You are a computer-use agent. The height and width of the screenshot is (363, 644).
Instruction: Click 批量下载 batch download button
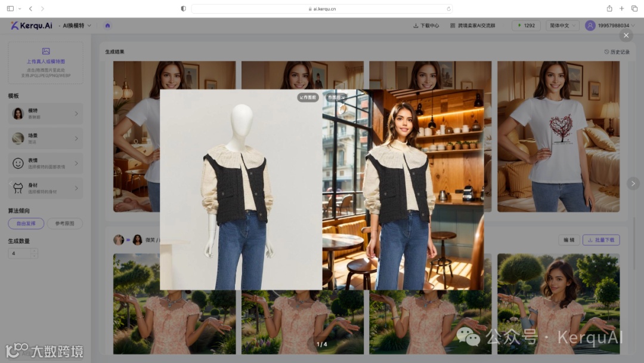pyautogui.click(x=601, y=239)
